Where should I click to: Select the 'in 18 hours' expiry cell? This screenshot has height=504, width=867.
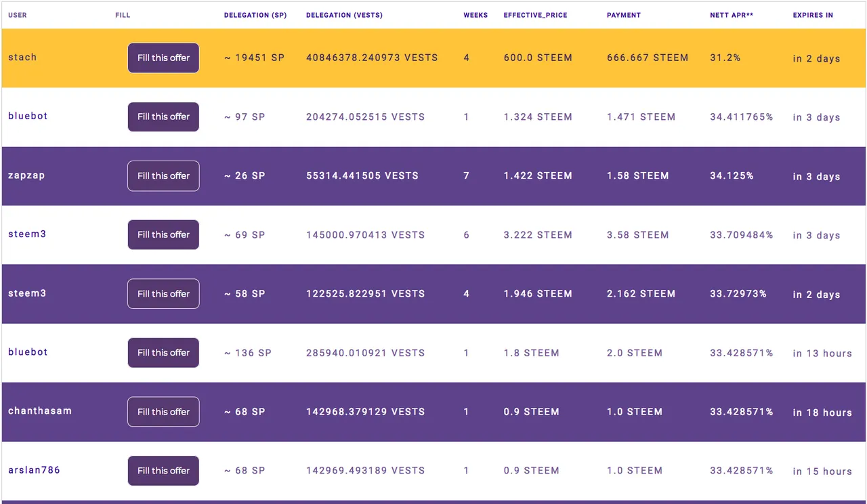[x=822, y=413]
